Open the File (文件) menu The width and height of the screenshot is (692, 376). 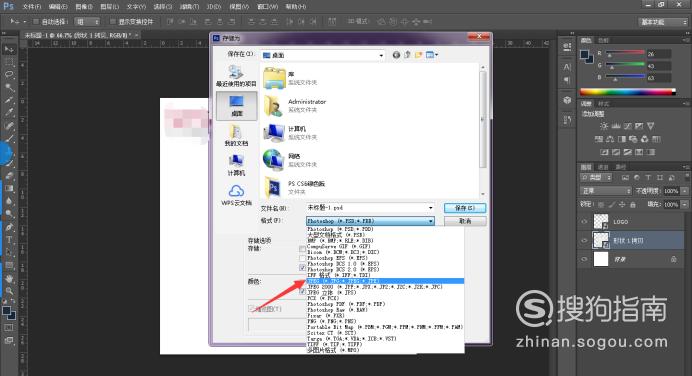tap(31, 7)
